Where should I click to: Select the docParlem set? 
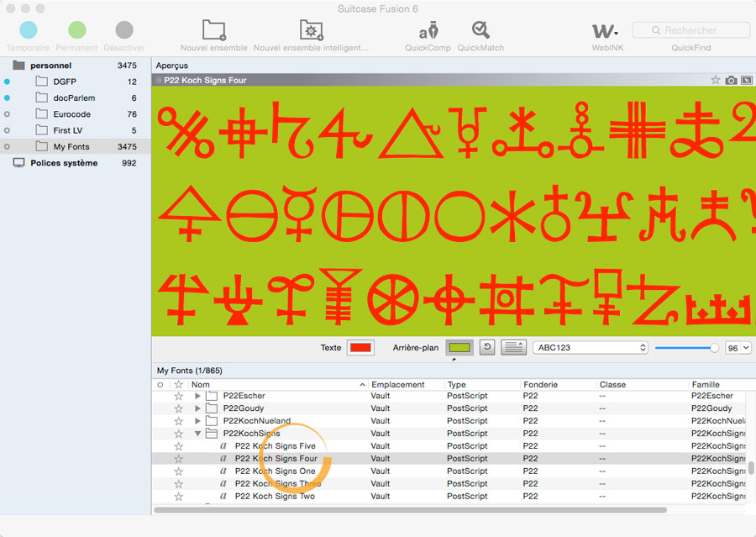76,98
